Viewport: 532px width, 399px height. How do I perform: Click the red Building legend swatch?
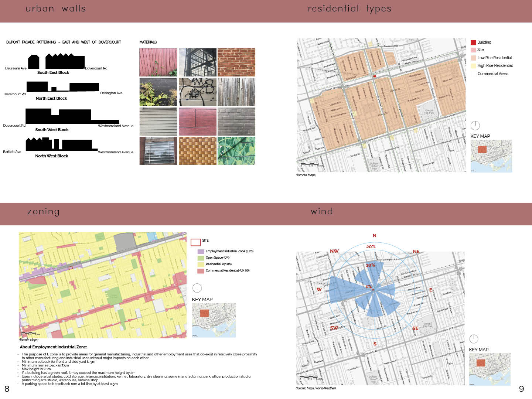tap(473, 42)
